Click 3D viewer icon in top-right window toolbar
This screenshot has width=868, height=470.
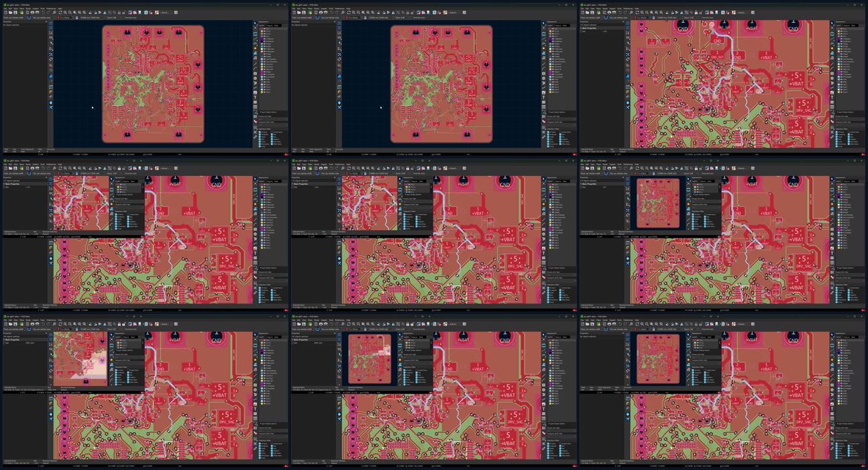click(716, 12)
